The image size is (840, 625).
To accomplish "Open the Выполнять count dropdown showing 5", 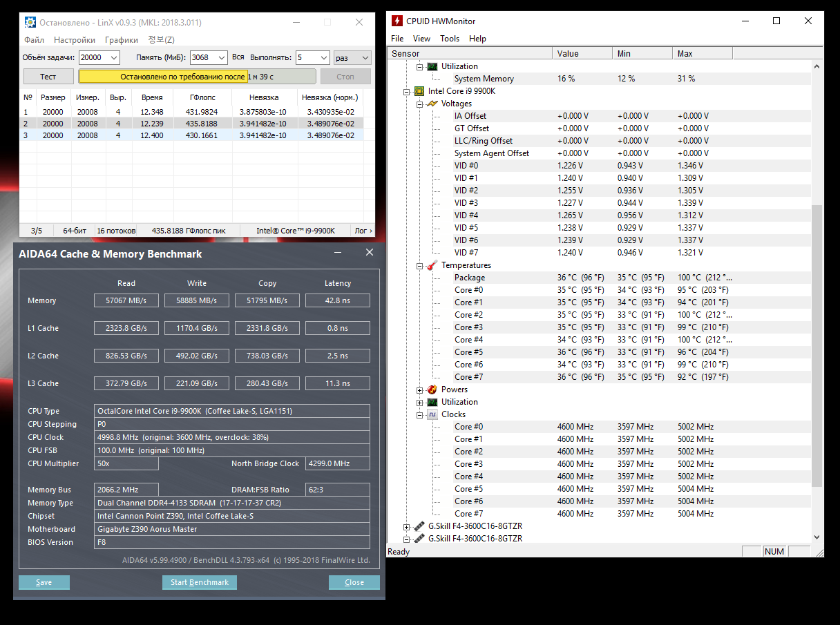I will pos(312,58).
